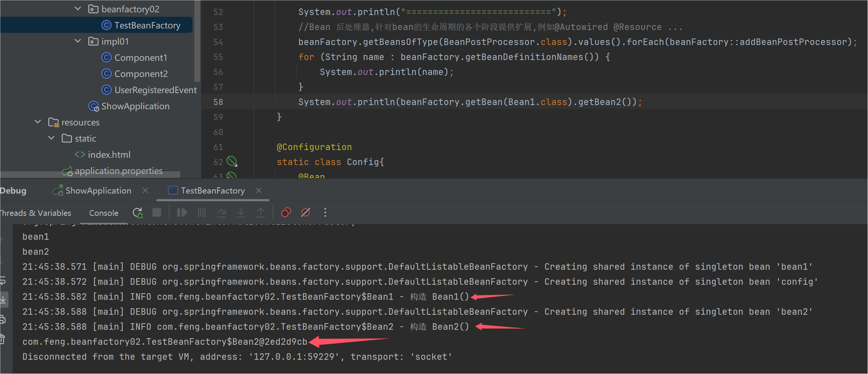The image size is (868, 374).
Task: Click the Rerun debug session icon
Action: click(138, 213)
